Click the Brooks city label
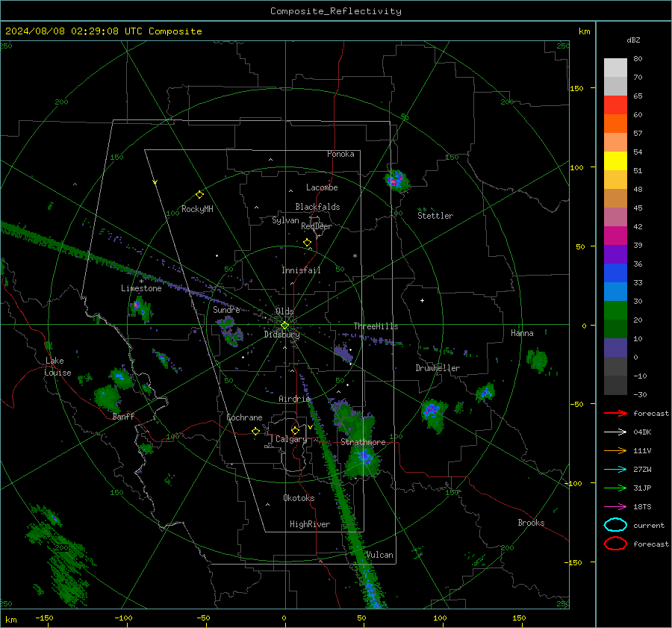Screen dimensions: 672x628 pos(531,523)
